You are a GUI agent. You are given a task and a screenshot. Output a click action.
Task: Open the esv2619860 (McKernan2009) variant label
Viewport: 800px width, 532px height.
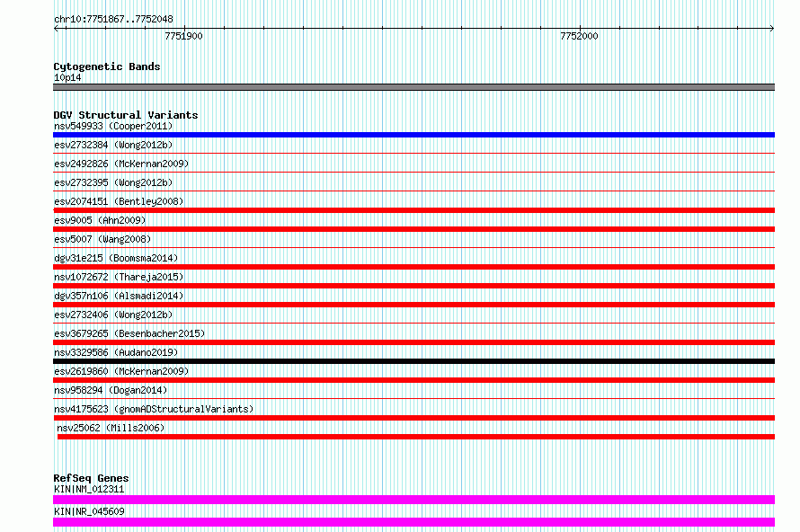click(121, 371)
